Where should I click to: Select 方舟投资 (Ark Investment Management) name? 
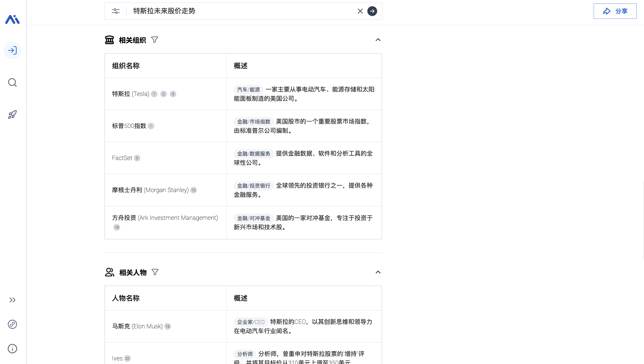click(165, 218)
